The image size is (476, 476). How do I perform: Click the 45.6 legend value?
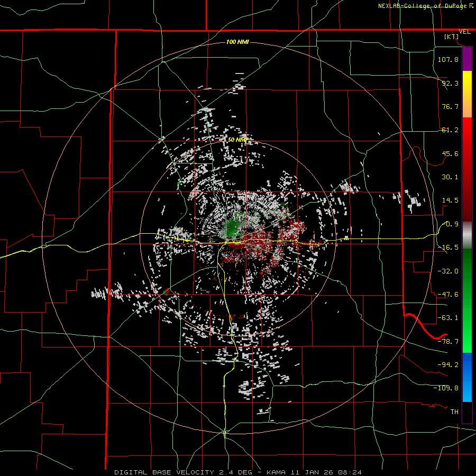tap(450, 153)
